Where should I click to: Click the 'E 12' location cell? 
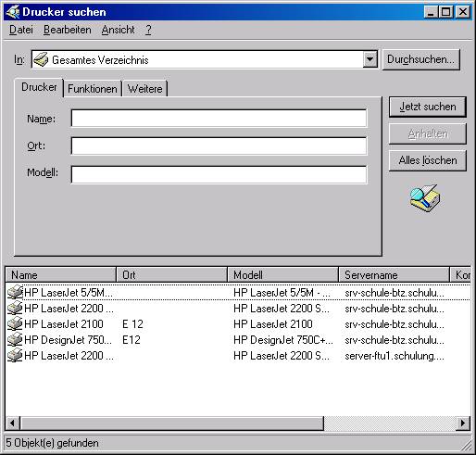[132, 324]
